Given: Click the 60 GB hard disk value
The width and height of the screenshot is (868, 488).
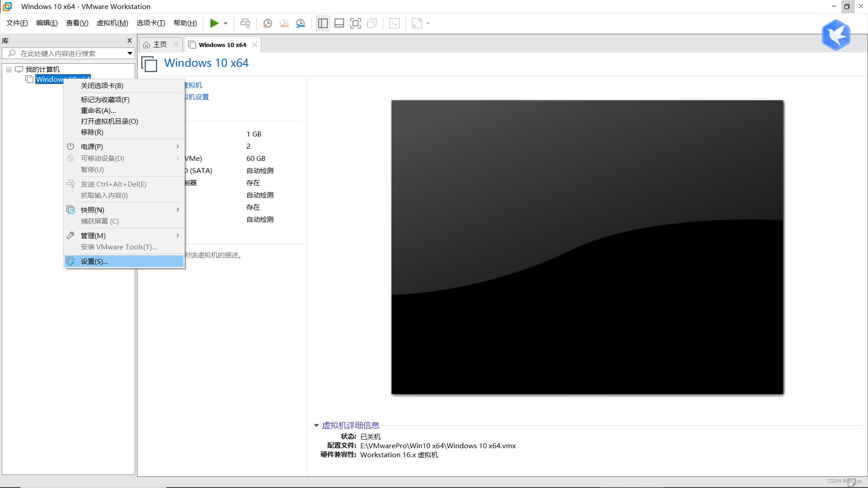Looking at the screenshot, I should tap(256, 159).
